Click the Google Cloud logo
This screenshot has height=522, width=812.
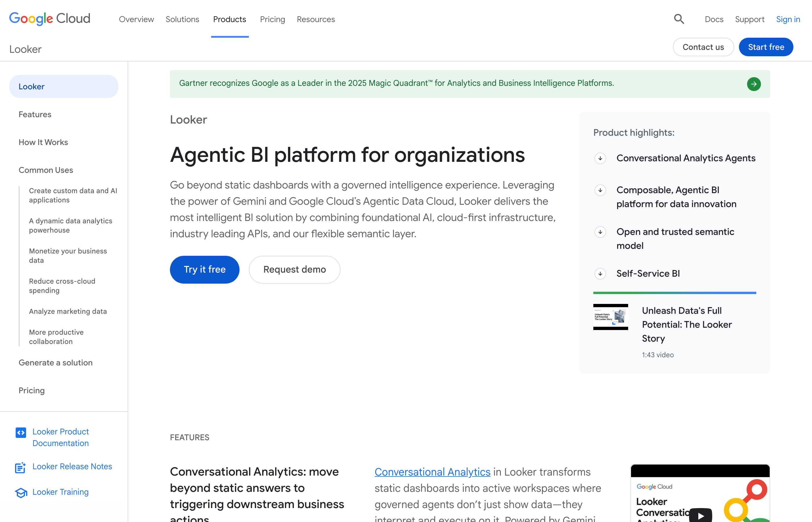pyautogui.click(x=50, y=19)
